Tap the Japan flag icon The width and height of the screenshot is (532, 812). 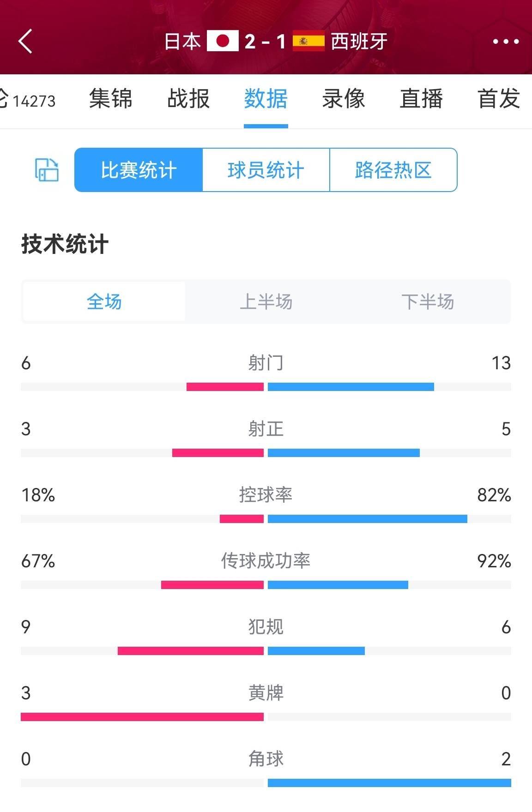click(223, 41)
